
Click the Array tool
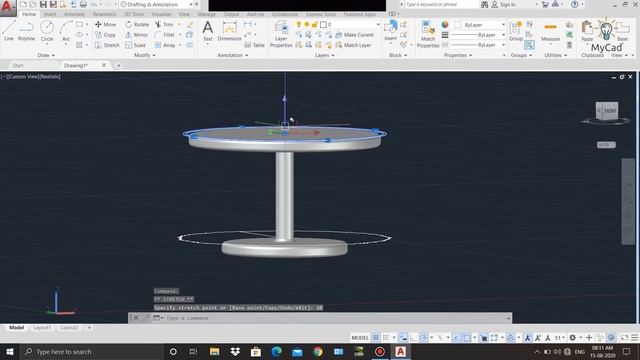click(165, 45)
